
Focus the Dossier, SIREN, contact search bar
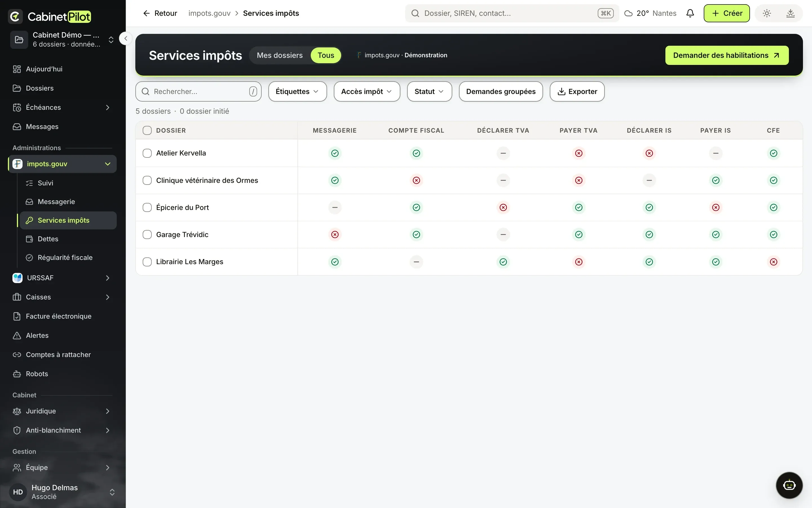tap(512, 14)
